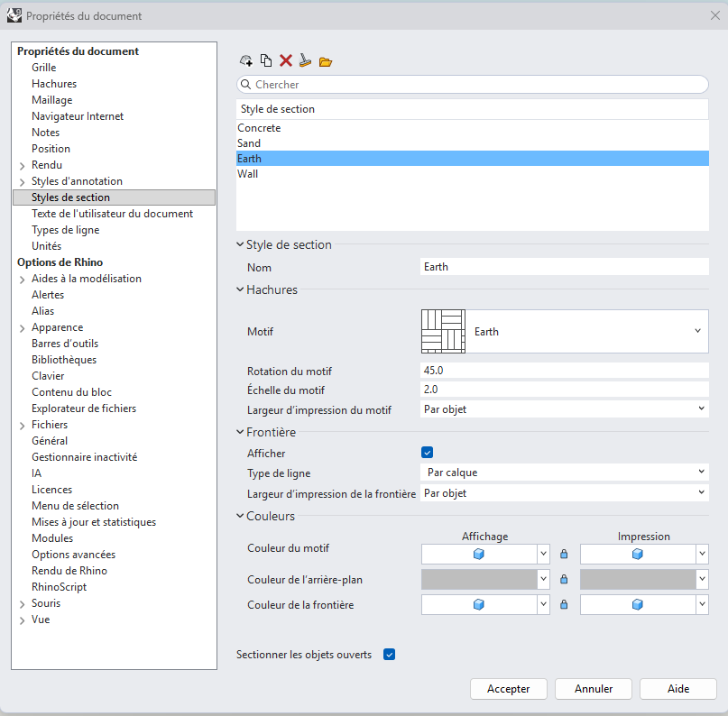The height and width of the screenshot is (716, 728).
Task: Select Hachures in the left tree
Action: click(x=54, y=84)
